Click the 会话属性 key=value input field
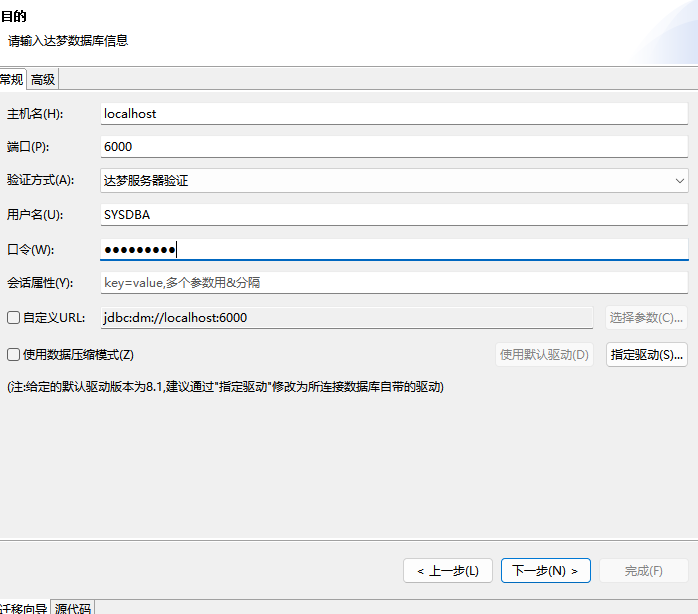Screen dimensions: 698x614 (x=394, y=283)
